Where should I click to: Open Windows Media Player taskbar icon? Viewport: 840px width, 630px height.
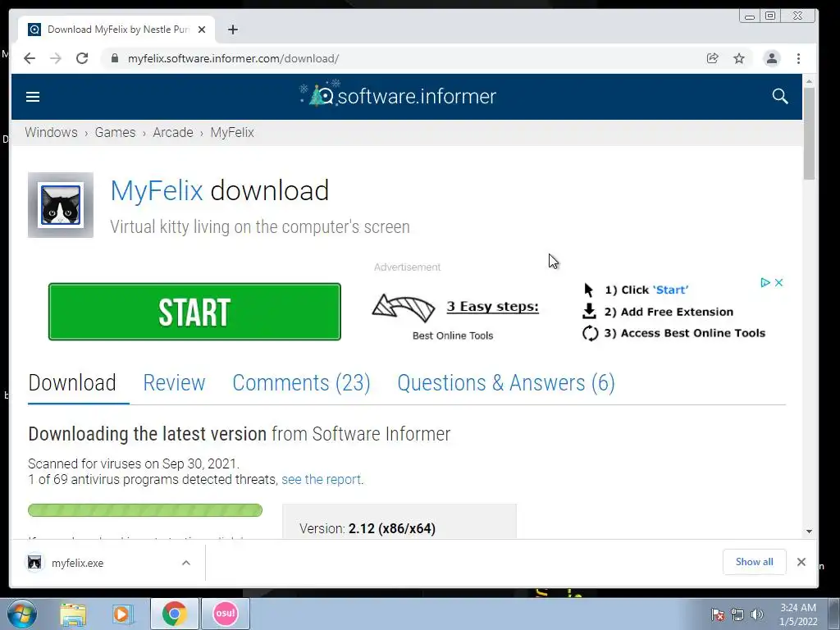(x=122, y=614)
